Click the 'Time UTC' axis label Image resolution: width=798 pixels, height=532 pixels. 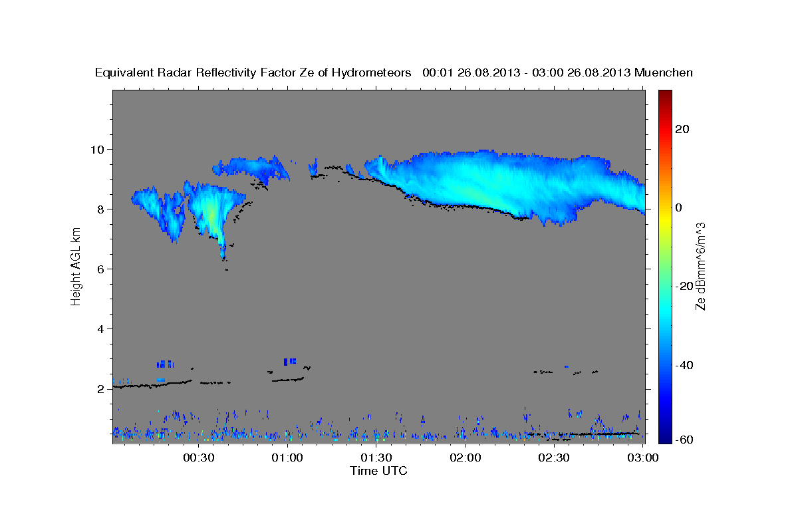pos(378,471)
